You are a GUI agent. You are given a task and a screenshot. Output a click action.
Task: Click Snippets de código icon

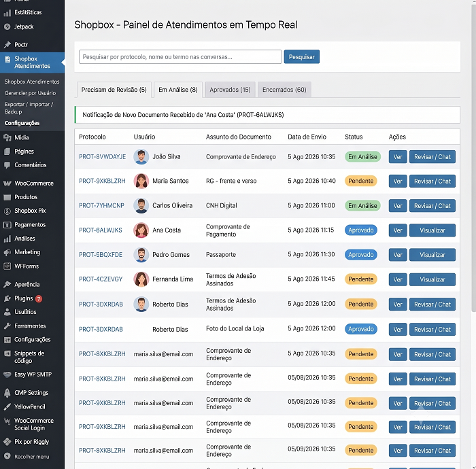pos(7,353)
